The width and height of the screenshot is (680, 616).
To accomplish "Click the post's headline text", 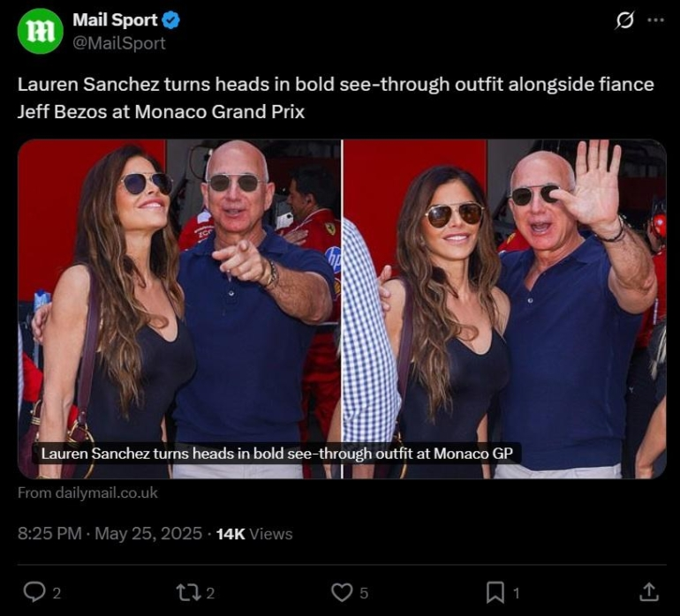I will click(x=336, y=98).
